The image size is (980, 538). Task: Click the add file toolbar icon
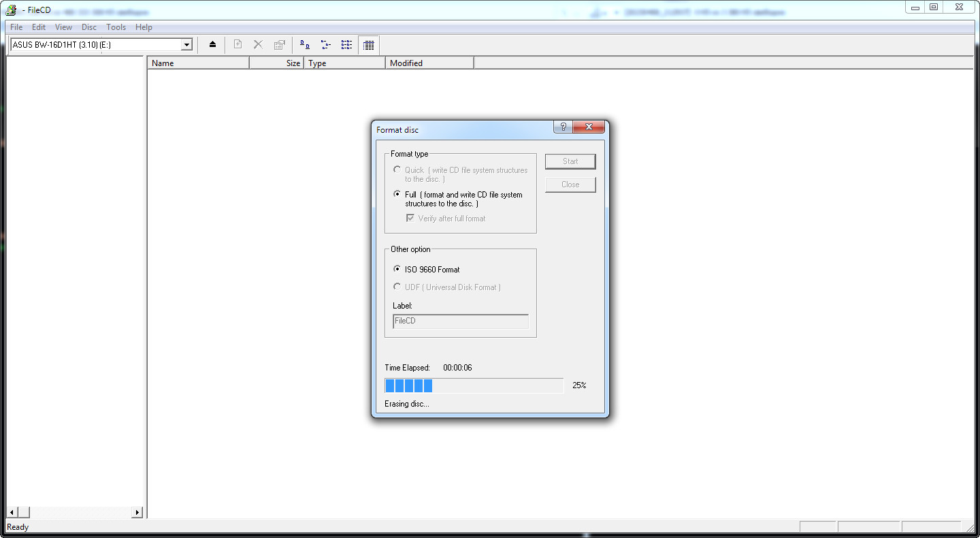(238, 45)
